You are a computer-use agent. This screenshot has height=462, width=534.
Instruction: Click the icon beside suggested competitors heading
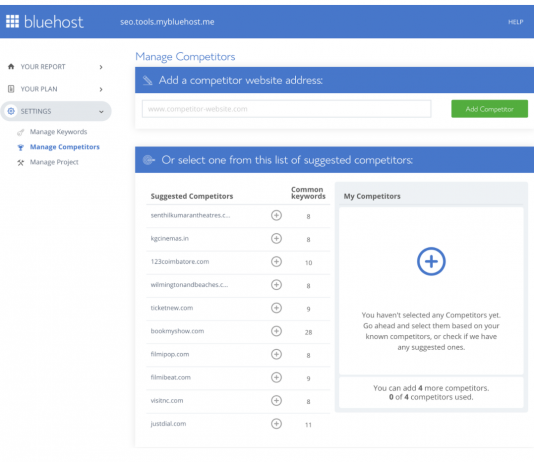click(x=149, y=160)
